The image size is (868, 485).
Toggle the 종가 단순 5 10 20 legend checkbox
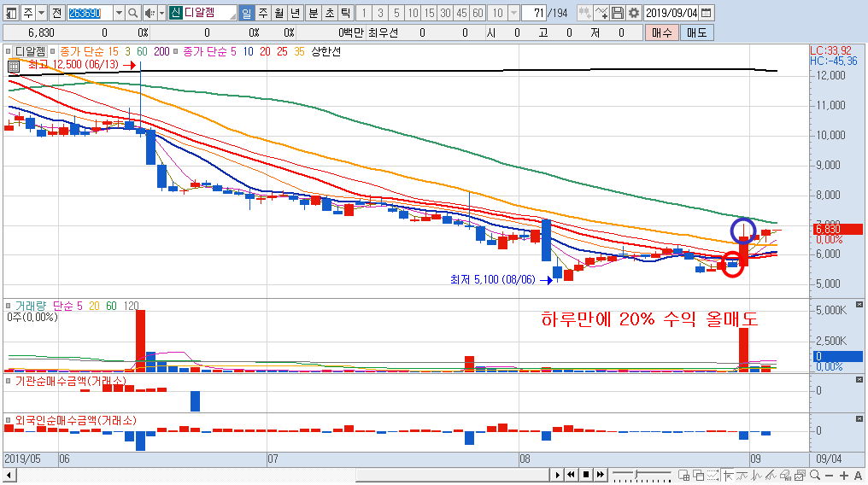click(x=175, y=51)
